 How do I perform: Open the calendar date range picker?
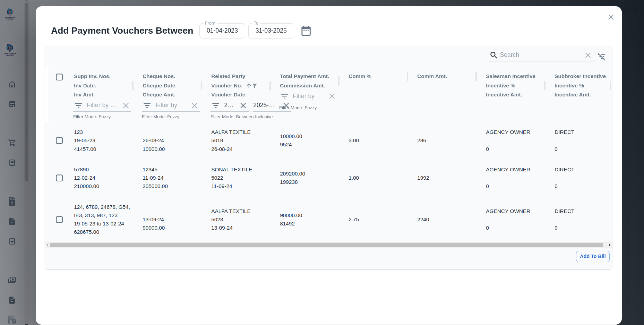tap(306, 31)
